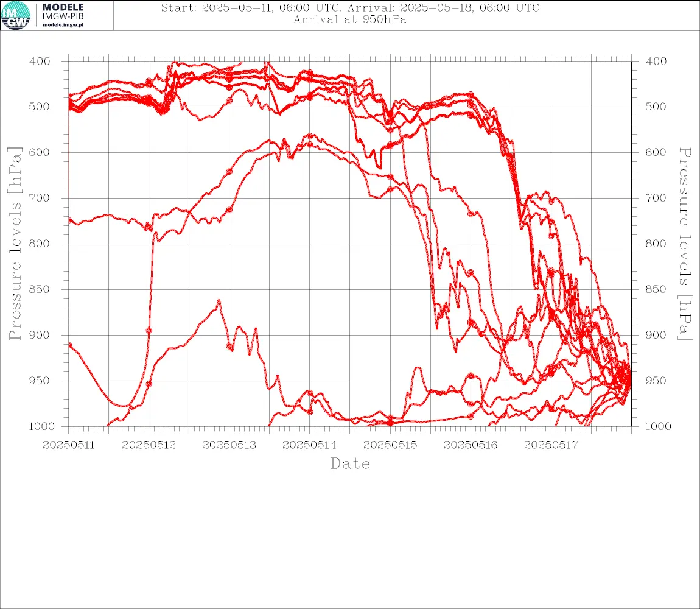Click the right axis 800 label
Image resolution: width=700 pixels, height=609 pixels.
(656, 244)
